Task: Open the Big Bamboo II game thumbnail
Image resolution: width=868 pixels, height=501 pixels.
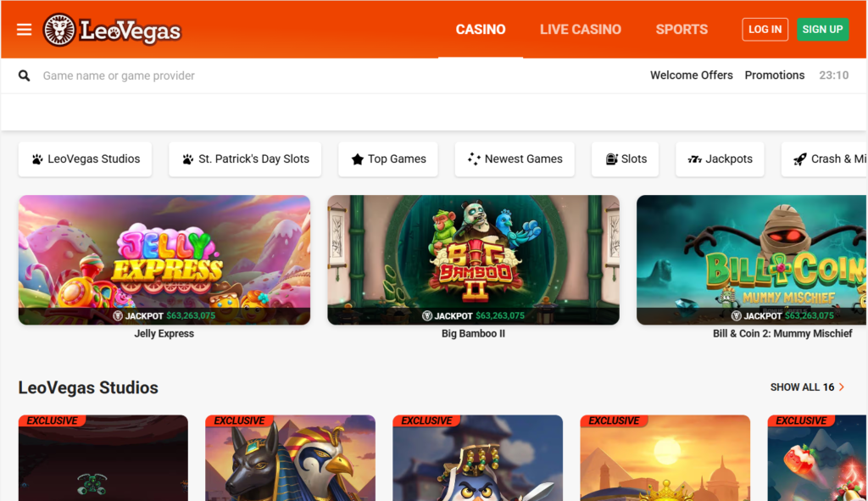Action: click(x=473, y=259)
